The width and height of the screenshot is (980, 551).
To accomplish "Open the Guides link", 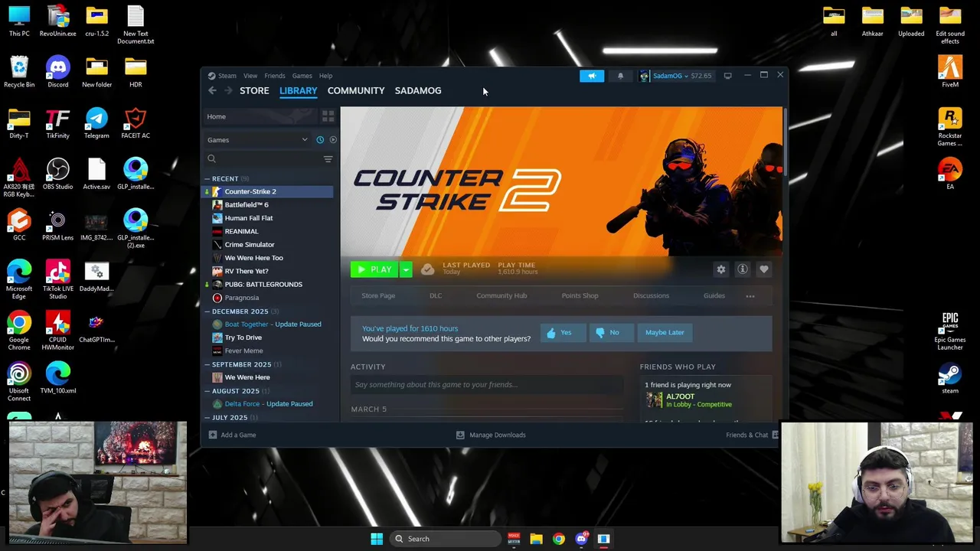I will pyautogui.click(x=714, y=296).
